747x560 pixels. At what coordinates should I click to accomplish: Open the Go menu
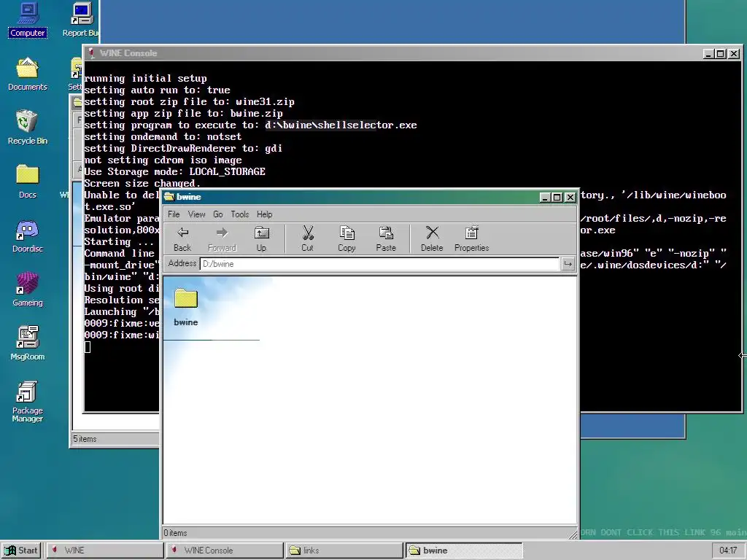coord(217,214)
